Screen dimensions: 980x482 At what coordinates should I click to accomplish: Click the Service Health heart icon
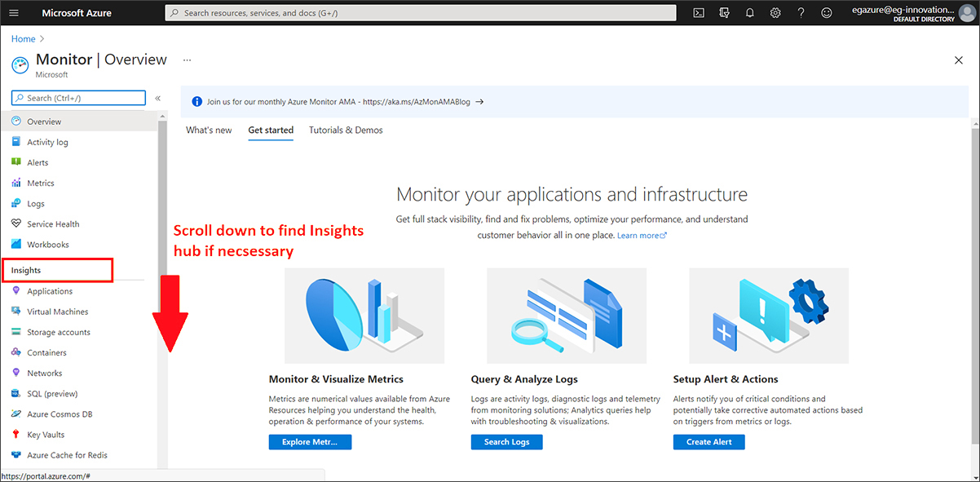(x=16, y=223)
